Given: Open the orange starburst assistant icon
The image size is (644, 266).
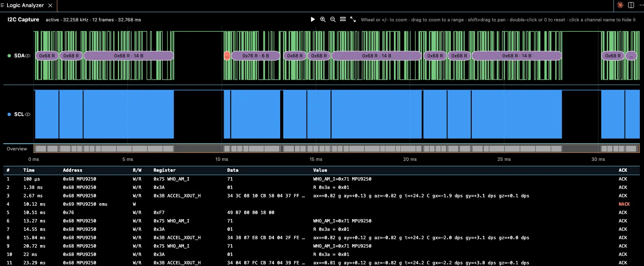Looking at the screenshot, I should (620, 5).
